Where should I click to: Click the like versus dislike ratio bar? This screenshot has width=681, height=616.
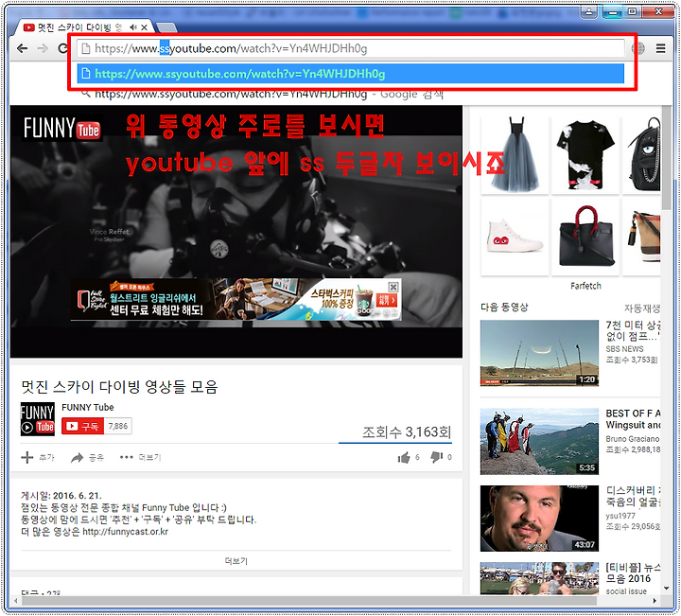pos(395,443)
